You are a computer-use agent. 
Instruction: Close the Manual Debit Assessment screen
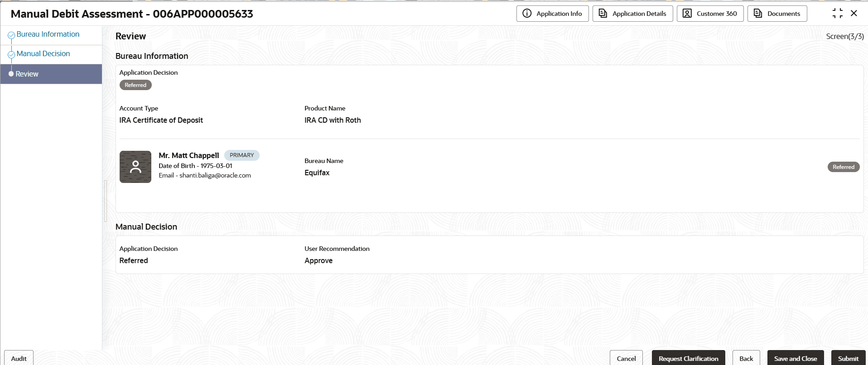(x=854, y=14)
